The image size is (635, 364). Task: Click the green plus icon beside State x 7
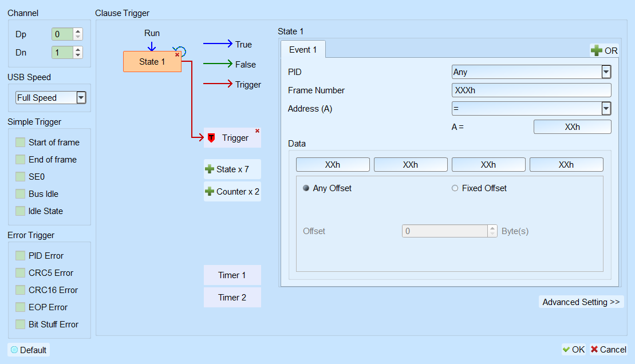coord(210,169)
